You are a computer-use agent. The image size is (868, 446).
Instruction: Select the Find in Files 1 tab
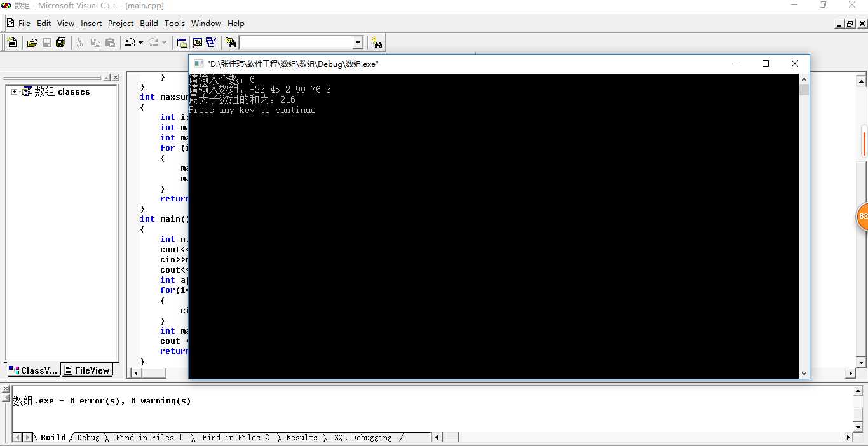(x=149, y=437)
